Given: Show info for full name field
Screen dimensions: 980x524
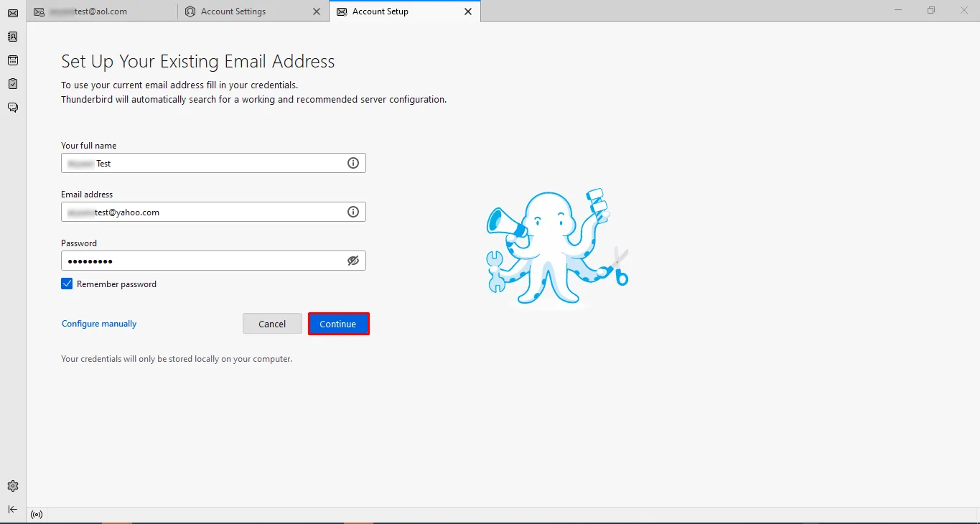Looking at the screenshot, I should [353, 163].
